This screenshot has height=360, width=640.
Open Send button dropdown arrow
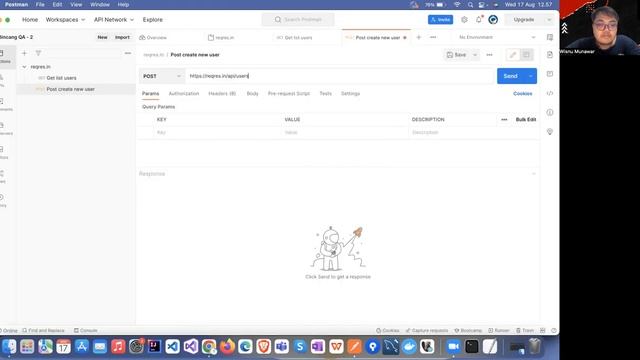coord(530,76)
